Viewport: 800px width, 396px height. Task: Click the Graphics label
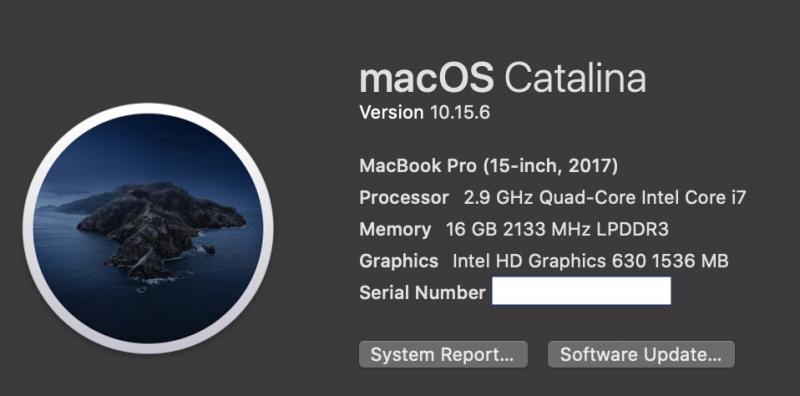click(399, 261)
